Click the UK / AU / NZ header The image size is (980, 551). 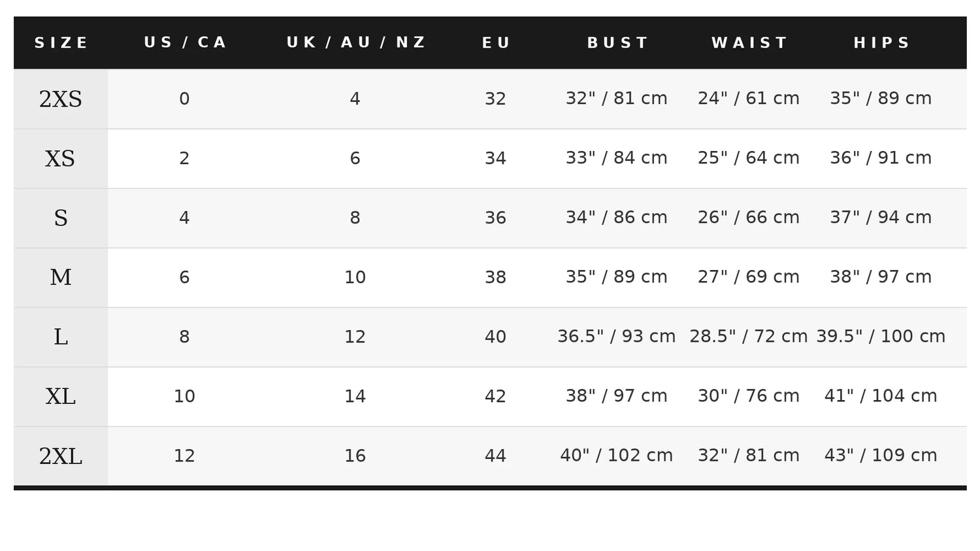tap(356, 42)
